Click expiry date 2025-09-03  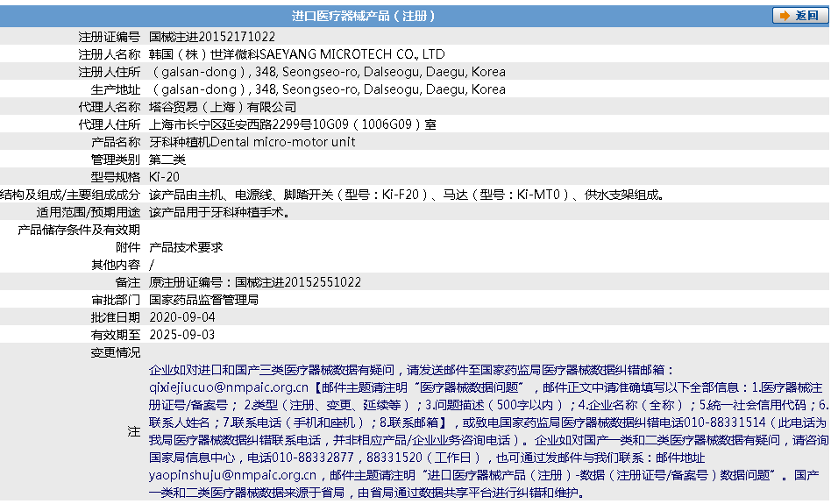pyautogui.click(x=182, y=335)
